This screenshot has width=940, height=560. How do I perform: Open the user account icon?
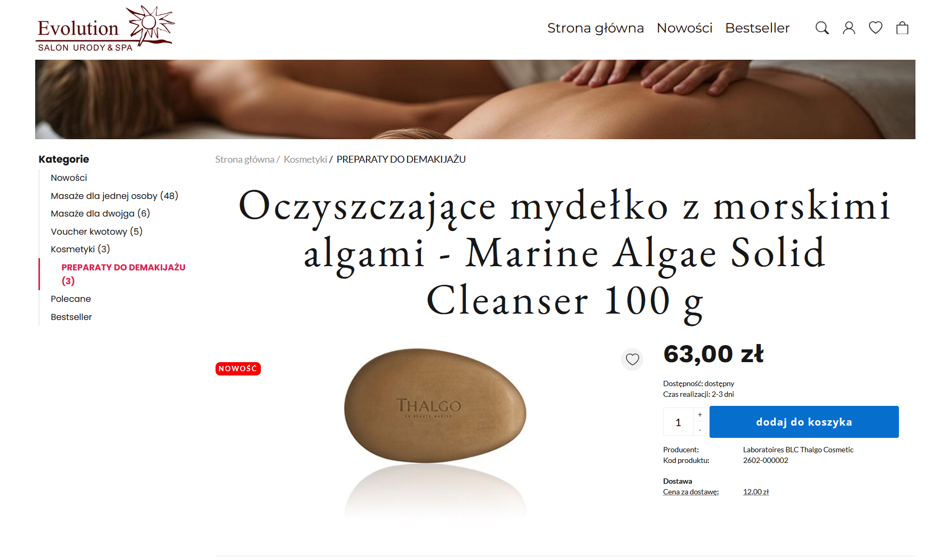[x=849, y=28]
